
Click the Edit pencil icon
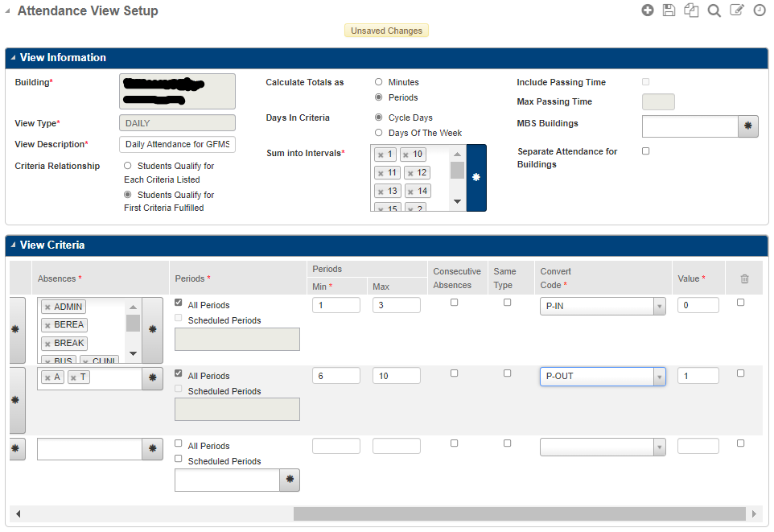point(736,10)
